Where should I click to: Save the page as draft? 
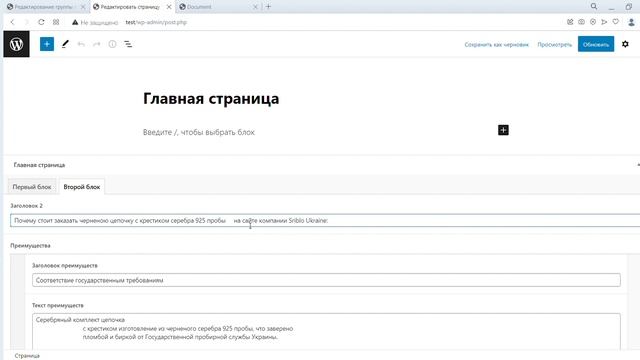[496, 44]
